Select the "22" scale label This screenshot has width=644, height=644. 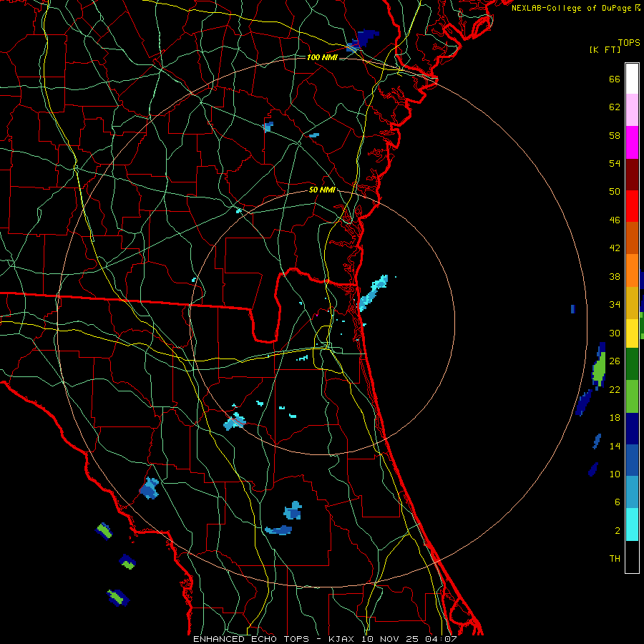(615, 389)
